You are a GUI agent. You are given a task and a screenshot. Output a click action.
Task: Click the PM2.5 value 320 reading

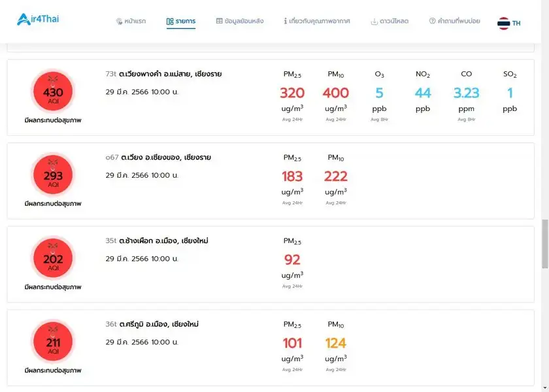[x=292, y=93]
